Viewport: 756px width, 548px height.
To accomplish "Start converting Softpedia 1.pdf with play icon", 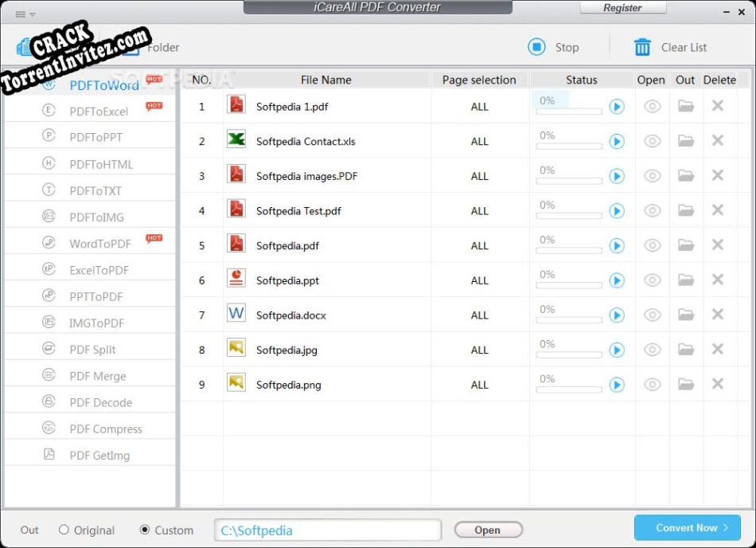I will click(616, 106).
